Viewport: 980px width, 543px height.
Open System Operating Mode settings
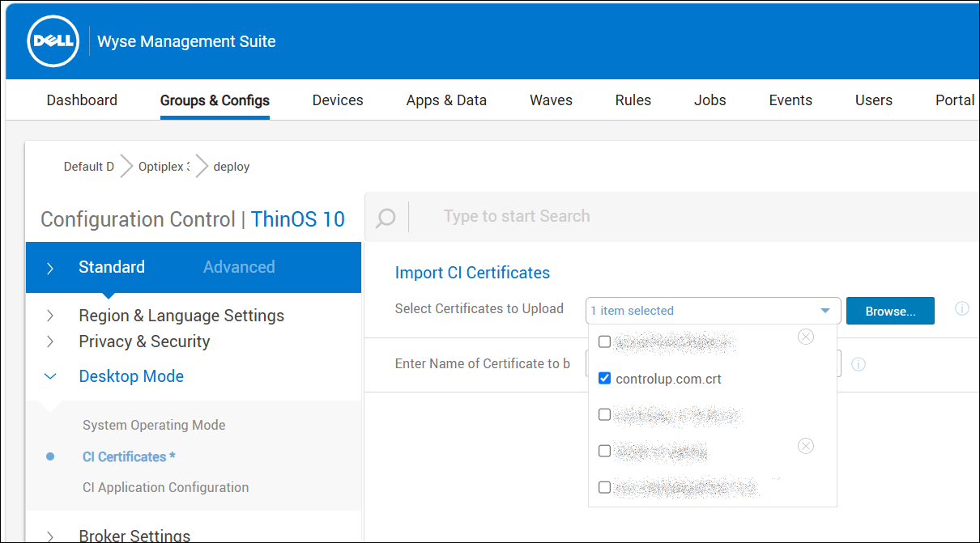(x=154, y=425)
